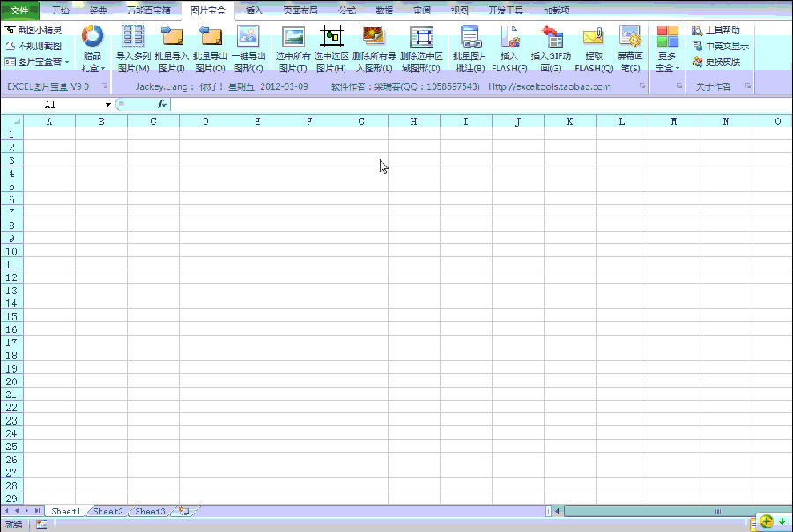
Task: Click the 导入多列图片(M) import icon
Action: tap(133, 37)
